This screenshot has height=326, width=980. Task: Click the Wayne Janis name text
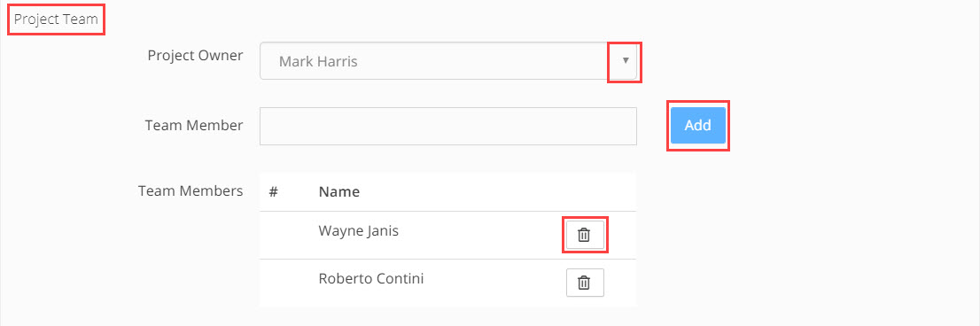359,231
